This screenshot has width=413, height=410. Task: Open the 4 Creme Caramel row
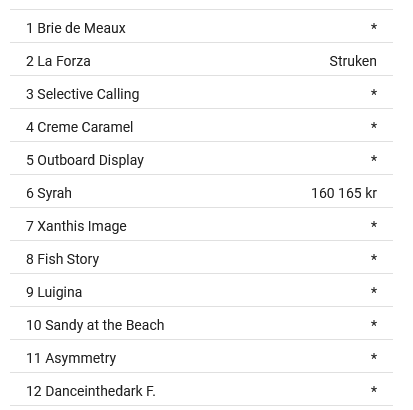coord(201,125)
